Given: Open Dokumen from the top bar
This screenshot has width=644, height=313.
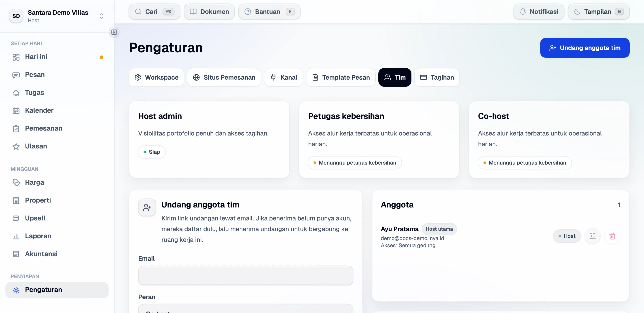Looking at the screenshot, I should pyautogui.click(x=209, y=11).
